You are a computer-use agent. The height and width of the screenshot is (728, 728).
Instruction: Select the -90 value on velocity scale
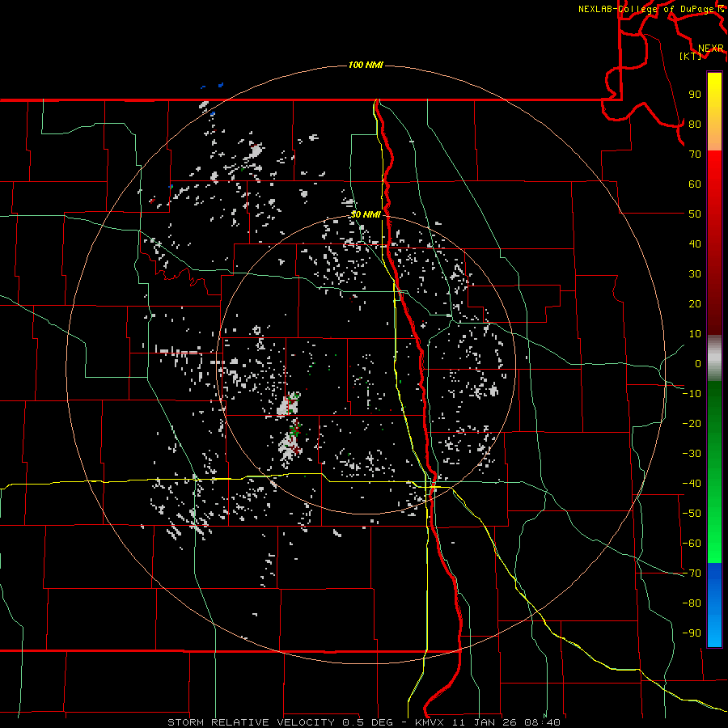point(692,633)
